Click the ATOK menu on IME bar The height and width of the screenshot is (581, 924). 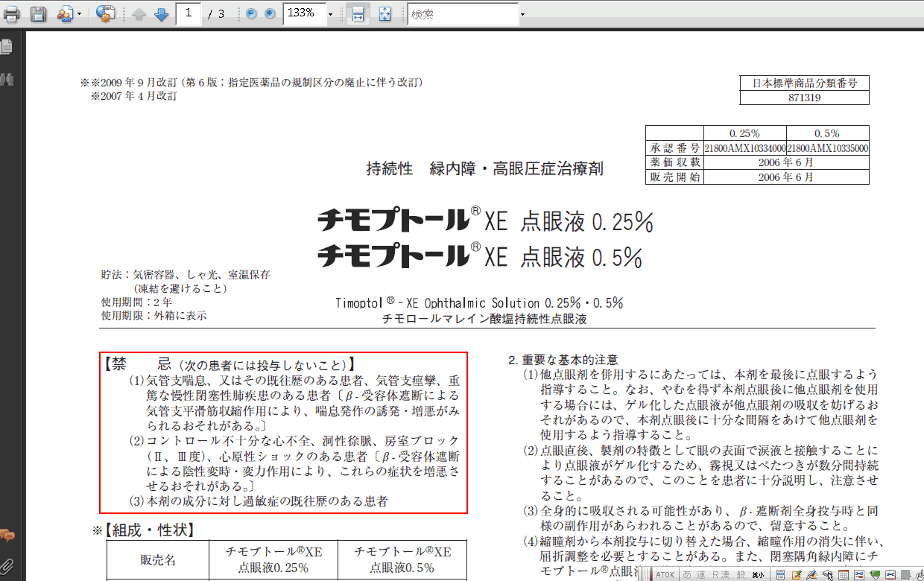click(x=665, y=574)
